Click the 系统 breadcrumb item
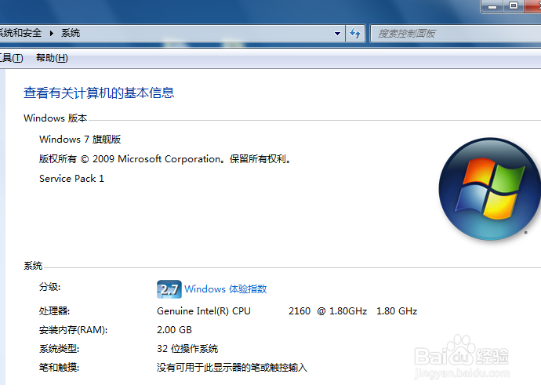 tap(71, 33)
